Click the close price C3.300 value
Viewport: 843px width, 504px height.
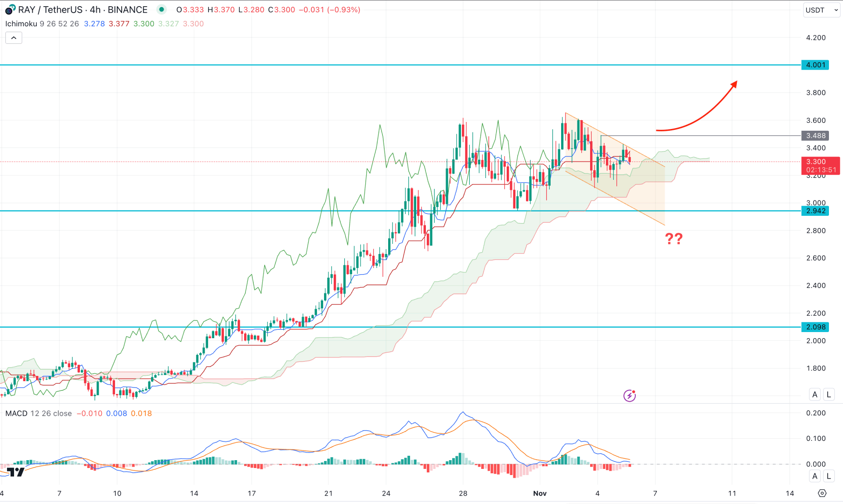(281, 10)
